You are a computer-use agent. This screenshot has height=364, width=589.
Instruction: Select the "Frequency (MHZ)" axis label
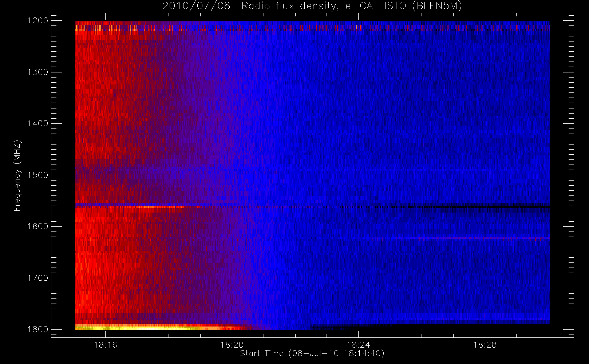click(17, 175)
